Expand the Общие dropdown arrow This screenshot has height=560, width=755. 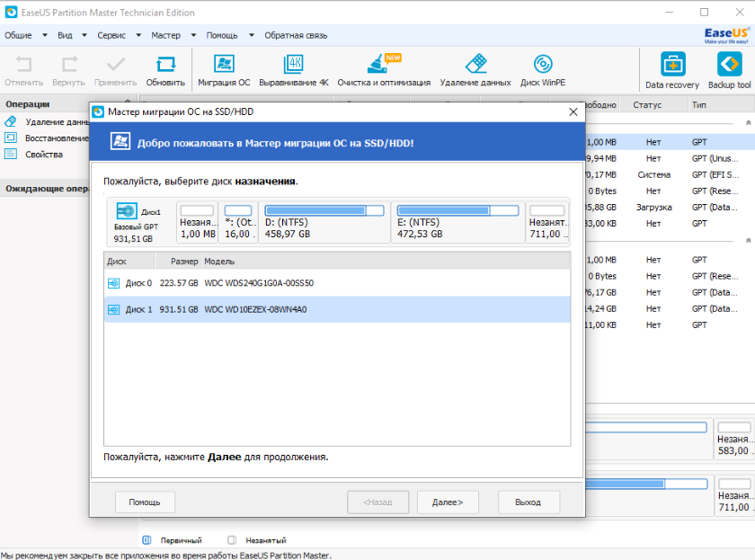tap(45, 35)
